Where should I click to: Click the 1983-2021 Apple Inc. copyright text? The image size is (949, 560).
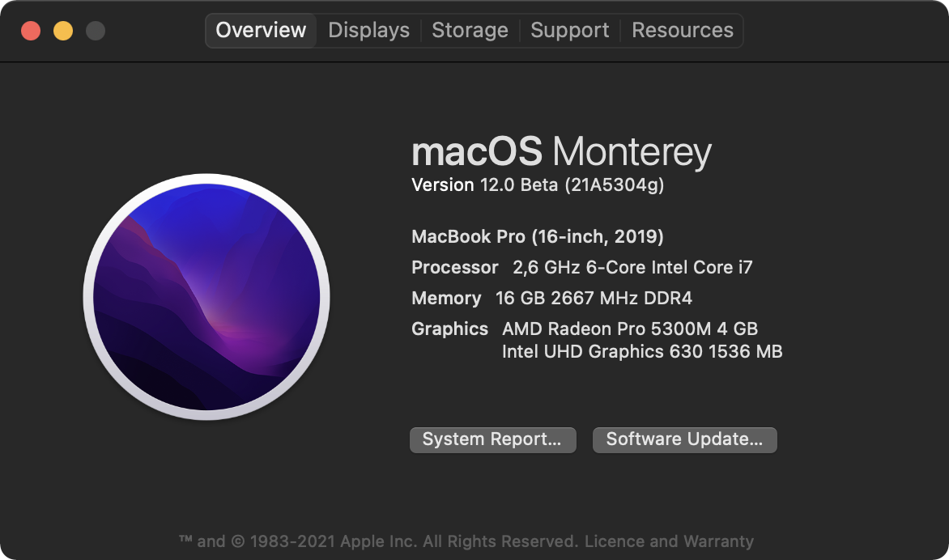377,541
